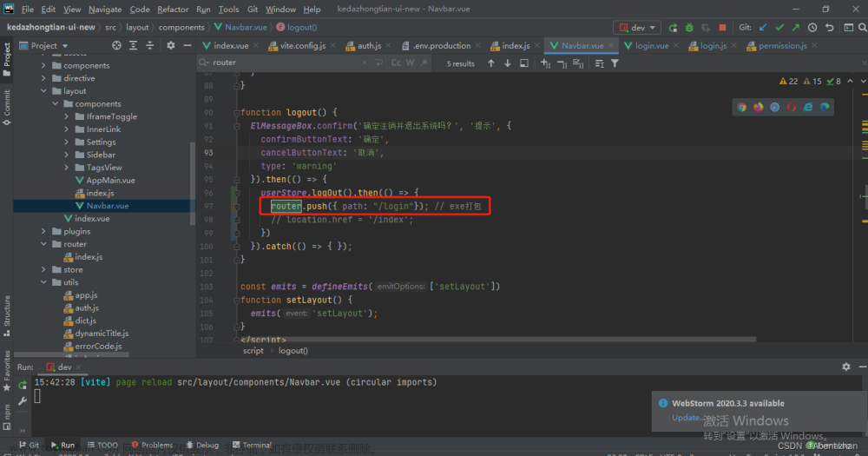The height and width of the screenshot is (456, 868).
Task: Select all occurrences icon in find bar
Action: 578,63
